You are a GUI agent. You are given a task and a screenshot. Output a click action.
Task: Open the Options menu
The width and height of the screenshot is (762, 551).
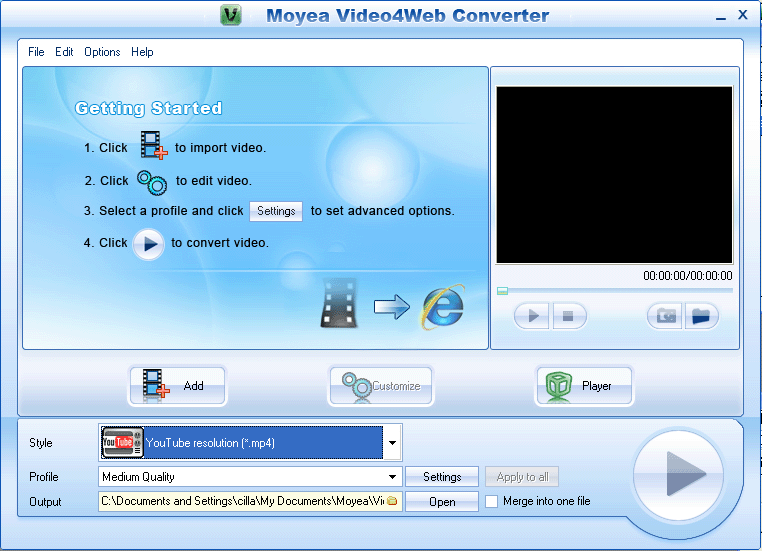(x=102, y=52)
